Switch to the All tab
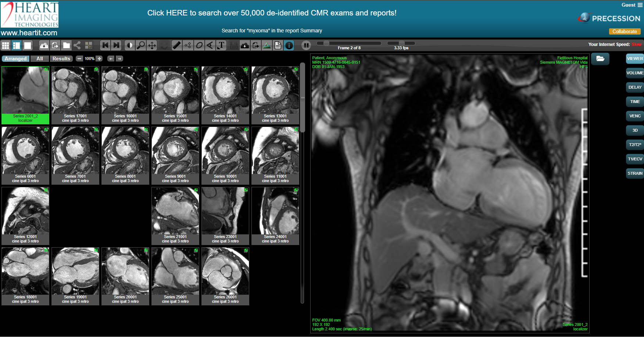The height and width of the screenshot is (337, 644). click(40, 58)
